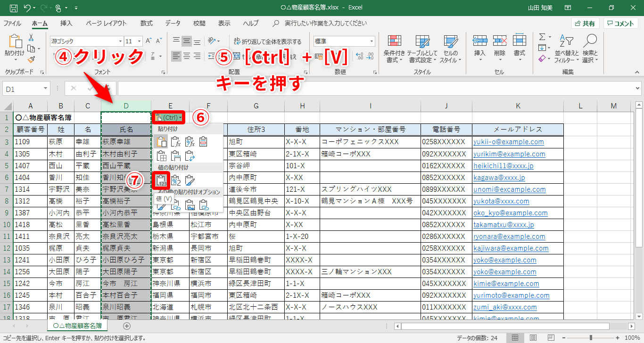
Task: Open yukii-o@example.com email link
Action: click(x=508, y=142)
